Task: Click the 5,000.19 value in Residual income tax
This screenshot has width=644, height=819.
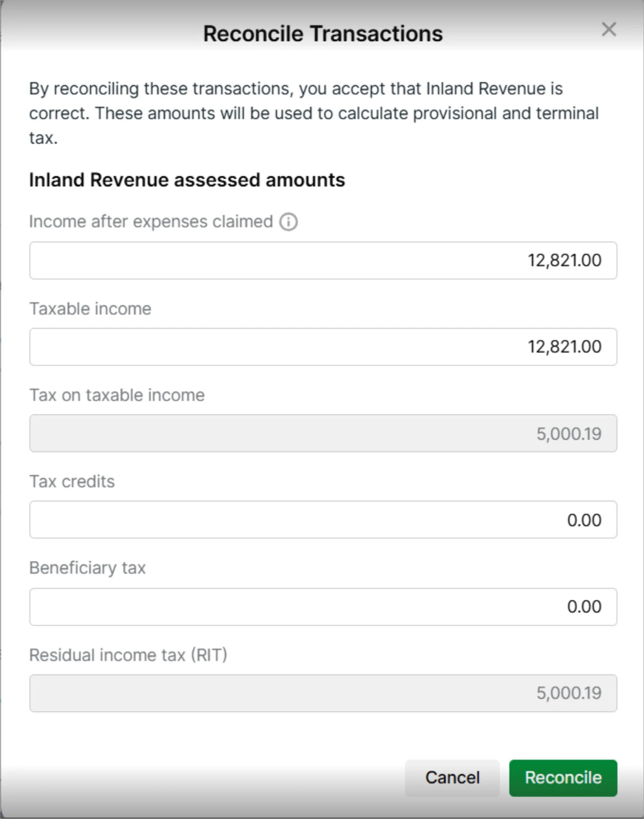Action: pyautogui.click(x=569, y=693)
